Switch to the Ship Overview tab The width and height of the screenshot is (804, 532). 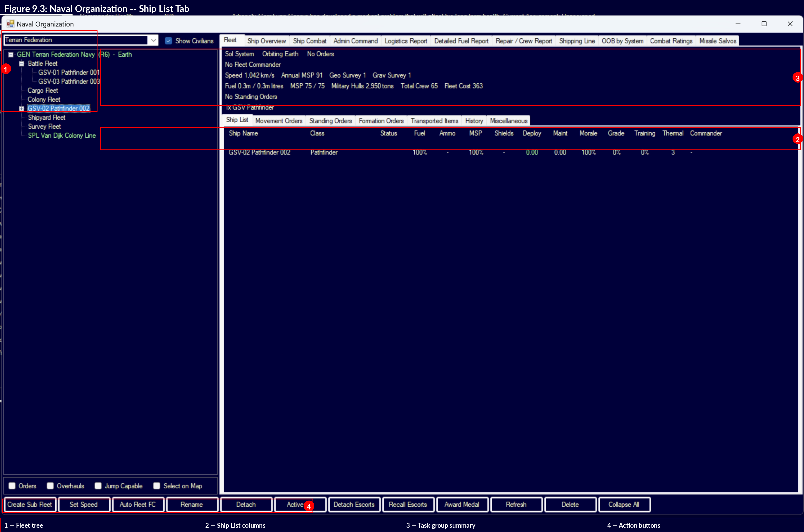click(x=266, y=41)
